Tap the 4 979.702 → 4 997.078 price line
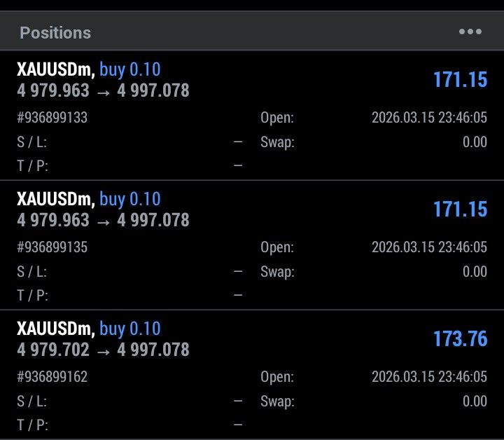The height and width of the screenshot is (440, 504). [x=103, y=349]
